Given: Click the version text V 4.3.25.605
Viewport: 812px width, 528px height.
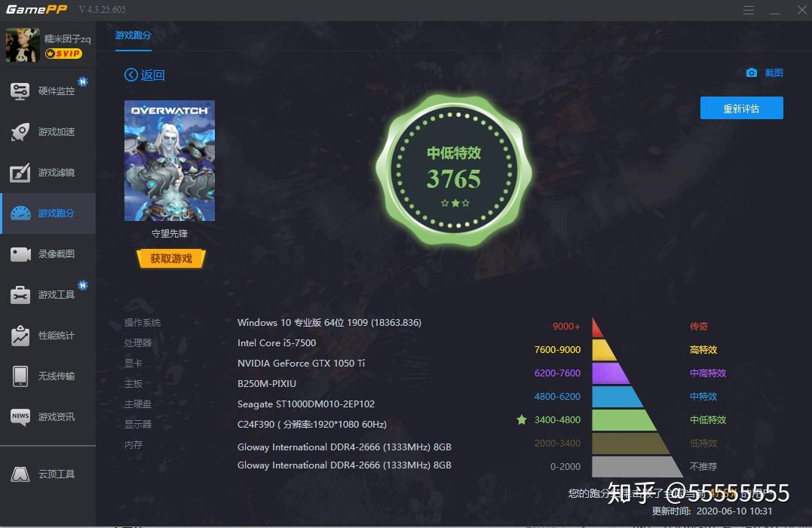Looking at the screenshot, I should coord(102,9).
